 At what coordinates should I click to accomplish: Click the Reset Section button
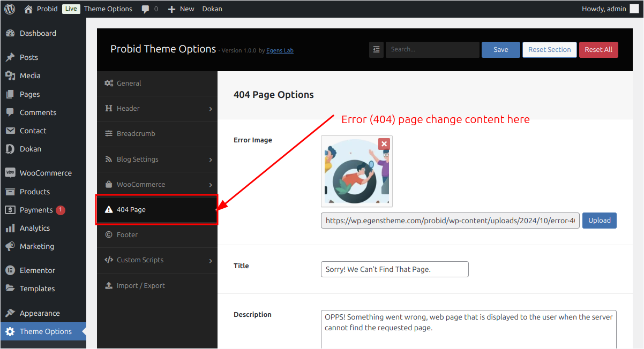pos(550,49)
